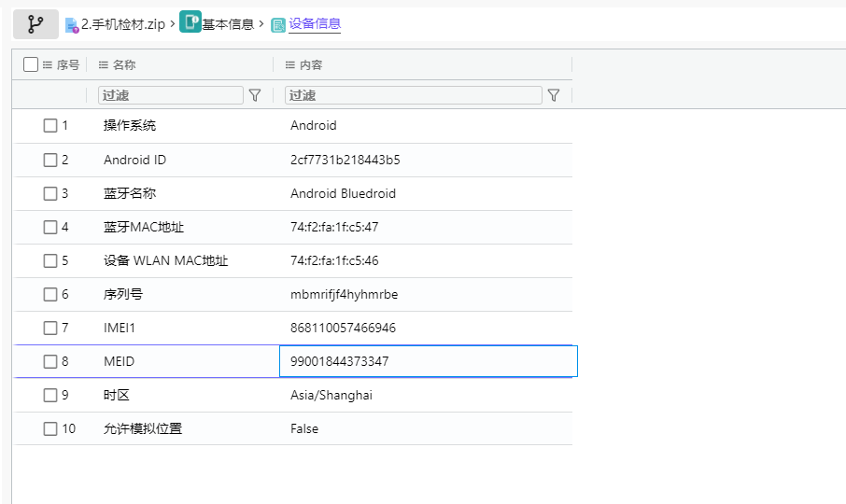
Task: Select the 时区 name cell
Action: click(x=117, y=395)
